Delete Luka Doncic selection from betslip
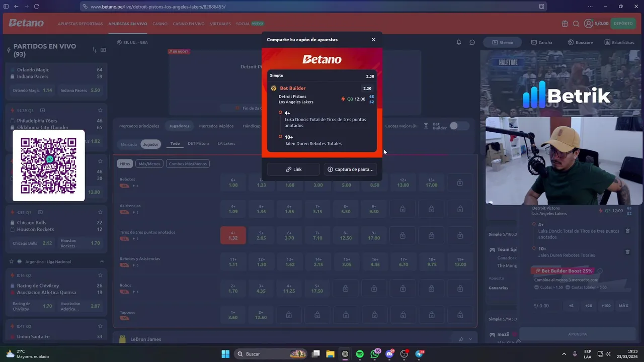The height and width of the screenshot is (362, 644). [x=627, y=231]
